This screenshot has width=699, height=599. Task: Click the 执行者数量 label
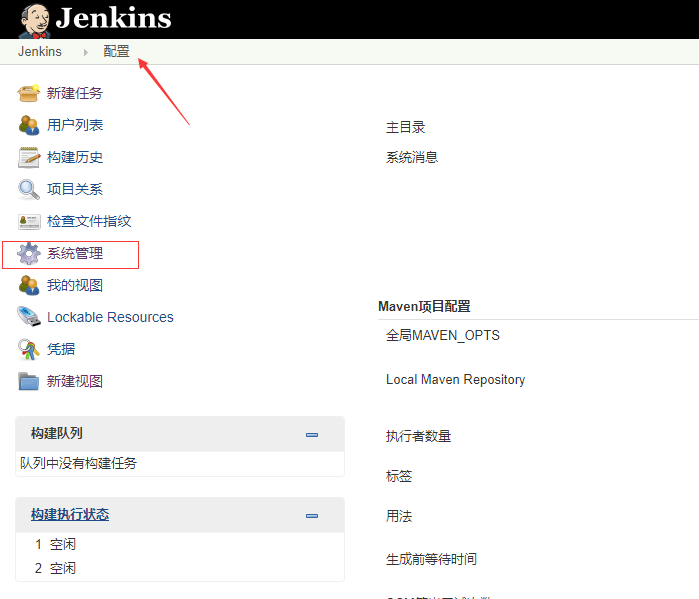point(418,436)
